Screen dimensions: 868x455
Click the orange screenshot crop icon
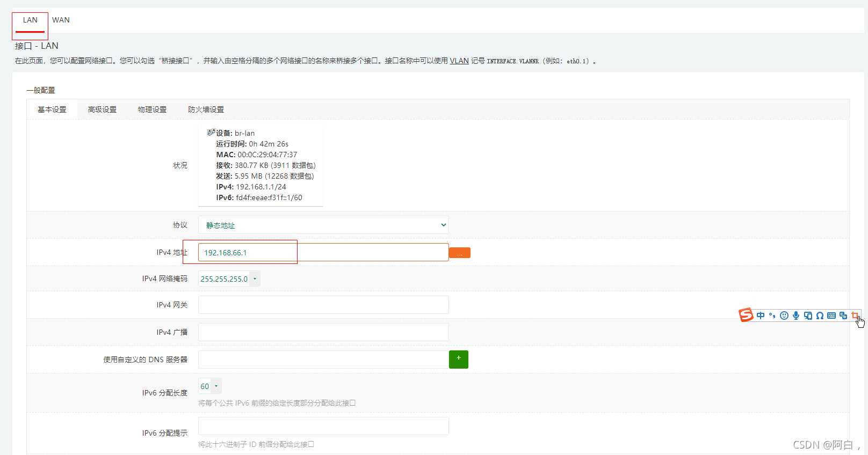click(x=855, y=315)
